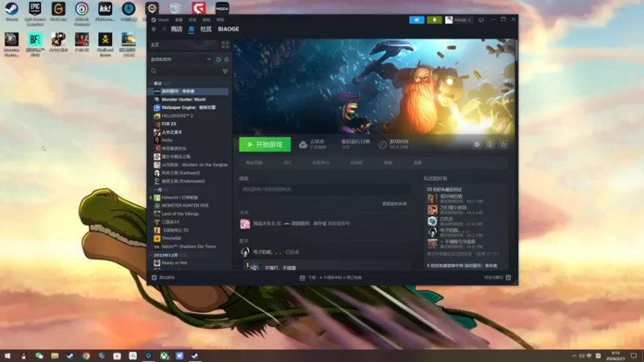Click add game plus icon at bottom

click(154, 278)
